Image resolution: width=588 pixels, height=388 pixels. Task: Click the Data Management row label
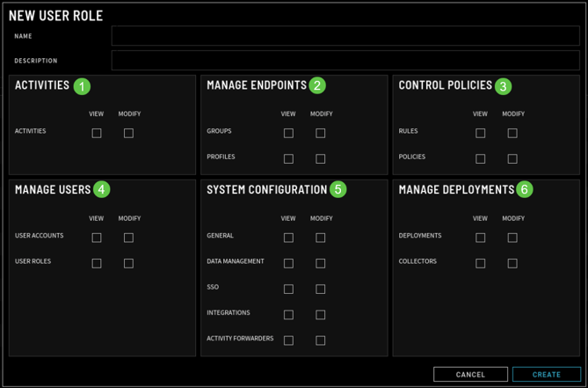tap(236, 261)
